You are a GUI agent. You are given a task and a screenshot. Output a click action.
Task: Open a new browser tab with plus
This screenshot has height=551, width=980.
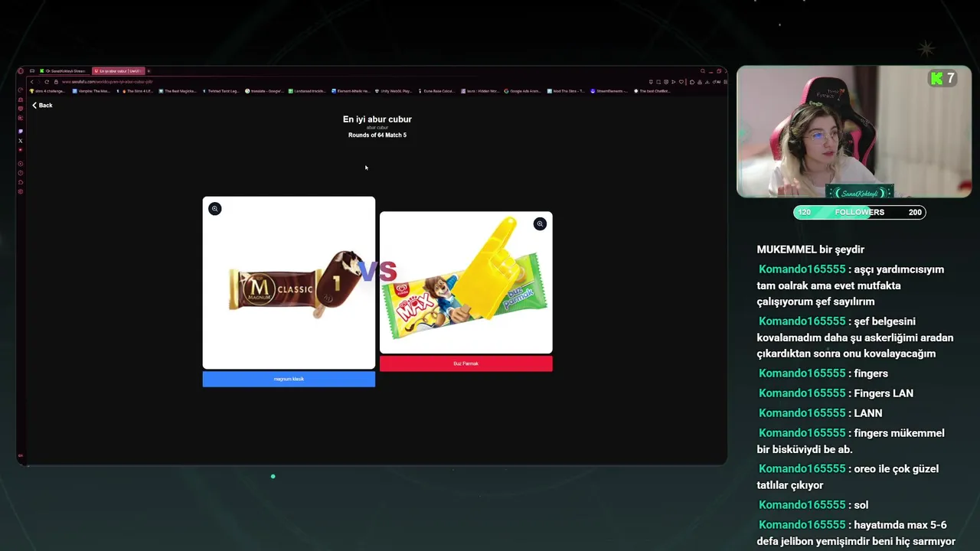pyautogui.click(x=149, y=71)
